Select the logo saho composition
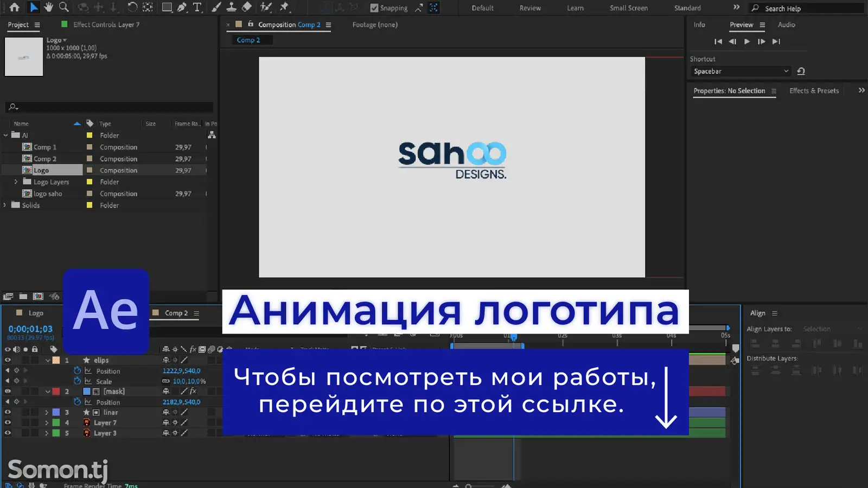The height and width of the screenshot is (488, 868). 48,194
